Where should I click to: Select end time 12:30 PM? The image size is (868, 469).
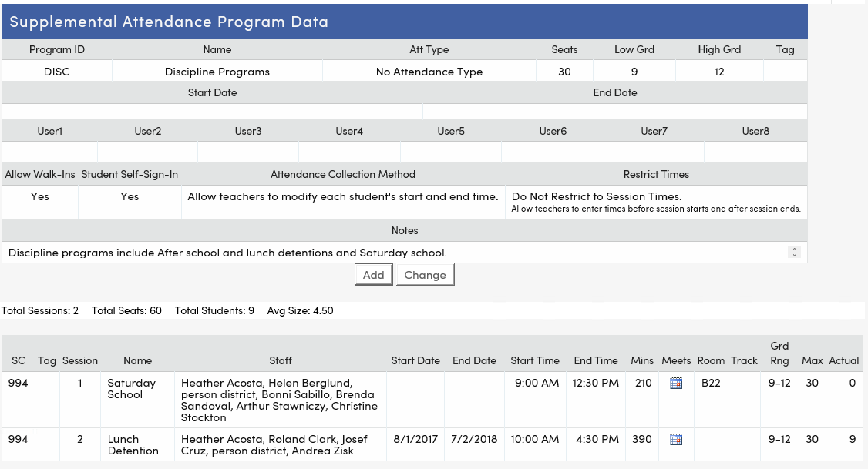click(596, 383)
